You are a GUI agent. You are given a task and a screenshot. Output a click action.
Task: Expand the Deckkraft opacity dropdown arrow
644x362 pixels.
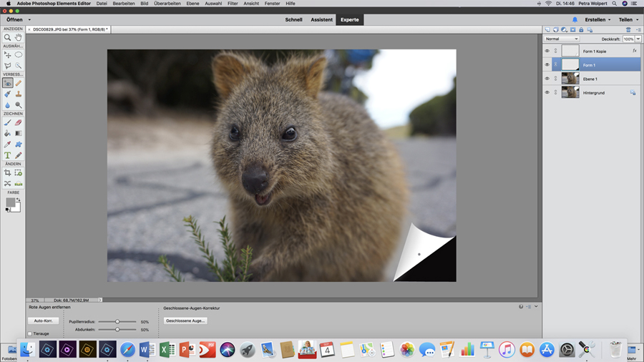tap(639, 39)
